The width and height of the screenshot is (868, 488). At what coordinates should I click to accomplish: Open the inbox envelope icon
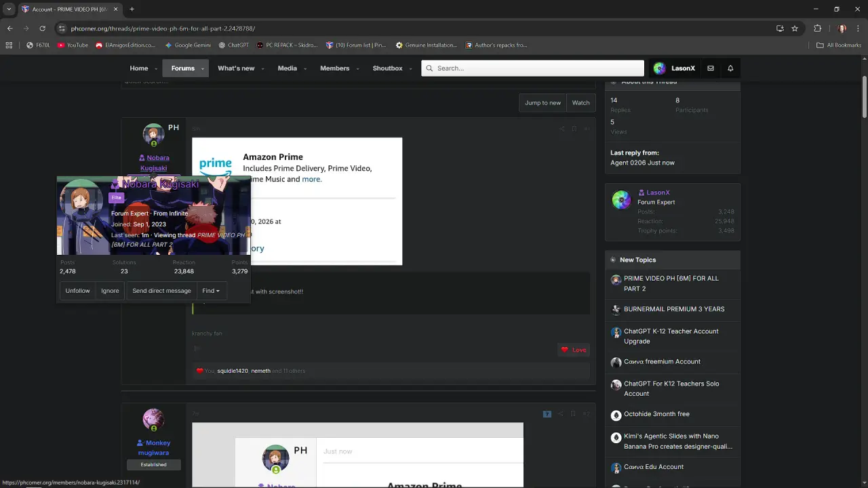(711, 68)
